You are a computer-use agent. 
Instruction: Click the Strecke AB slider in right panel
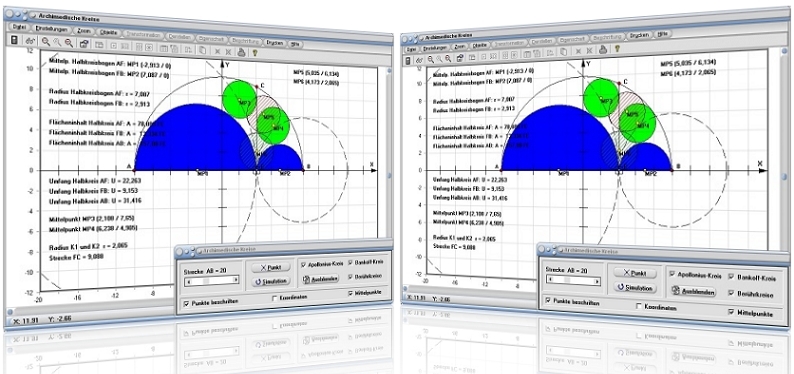[x=574, y=280]
